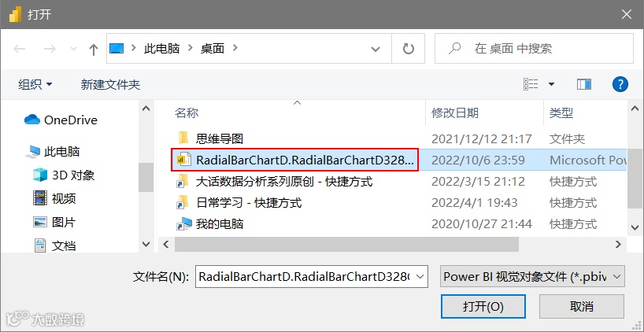Toggle the preview pane icon
The height and width of the screenshot is (332, 644).
coord(583,84)
